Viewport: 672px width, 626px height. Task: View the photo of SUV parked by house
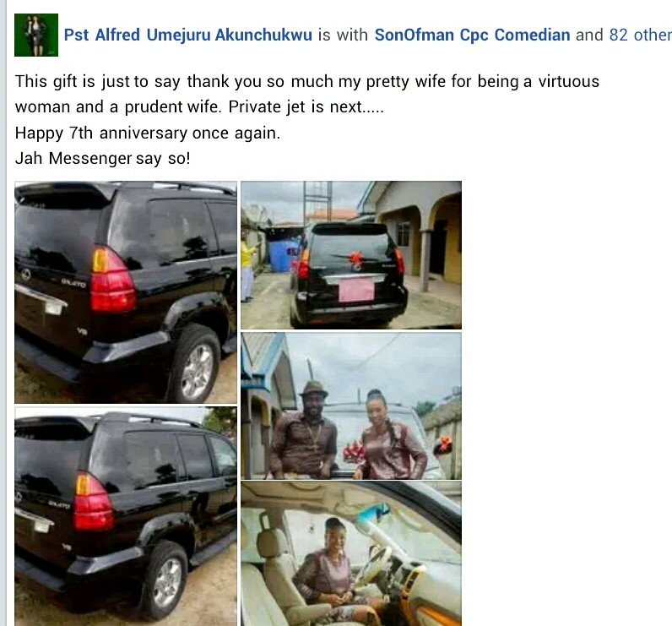(351, 254)
